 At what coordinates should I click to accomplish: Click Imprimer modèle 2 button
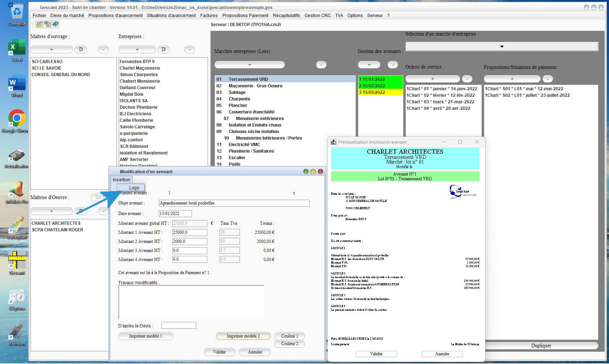[x=243, y=336]
